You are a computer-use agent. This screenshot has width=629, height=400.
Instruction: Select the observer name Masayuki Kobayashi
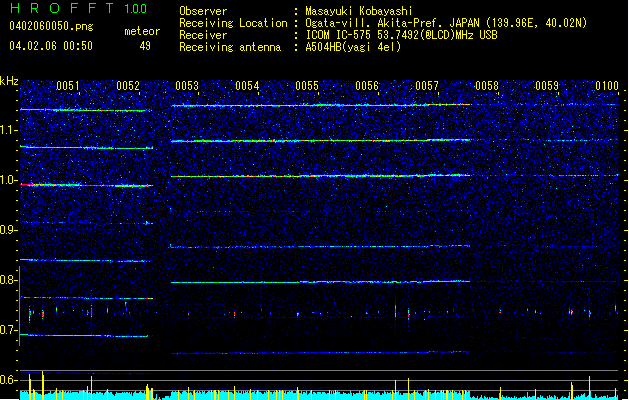click(359, 11)
